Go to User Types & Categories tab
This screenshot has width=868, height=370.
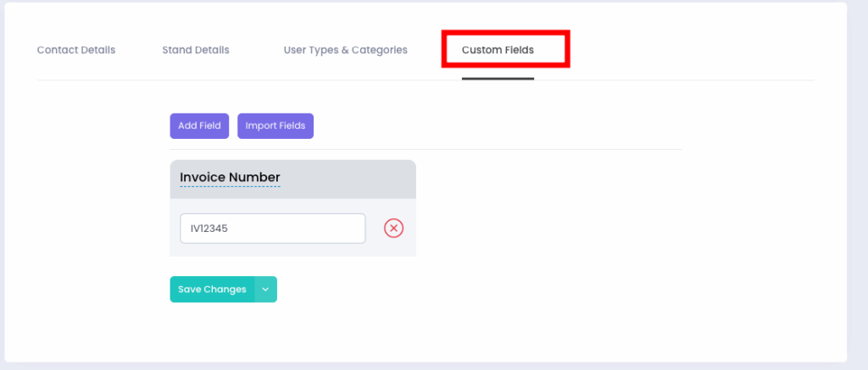tap(345, 50)
